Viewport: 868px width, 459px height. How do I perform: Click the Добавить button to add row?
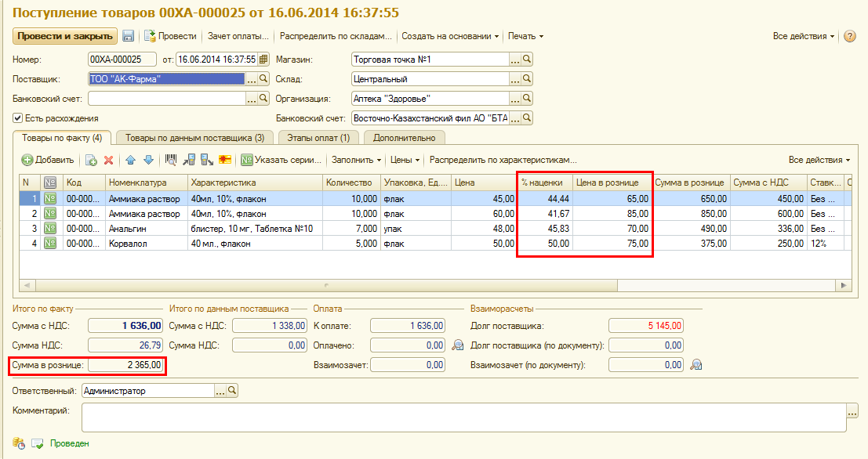point(48,160)
